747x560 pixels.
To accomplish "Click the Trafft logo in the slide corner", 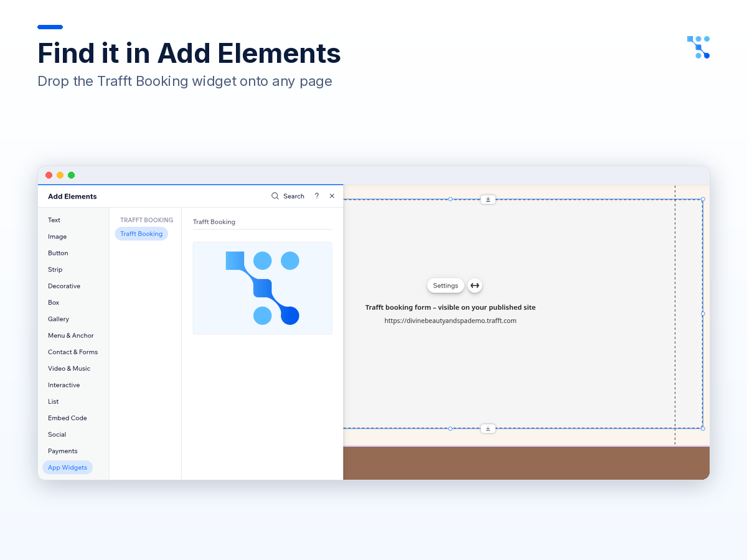I will pyautogui.click(x=698, y=47).
